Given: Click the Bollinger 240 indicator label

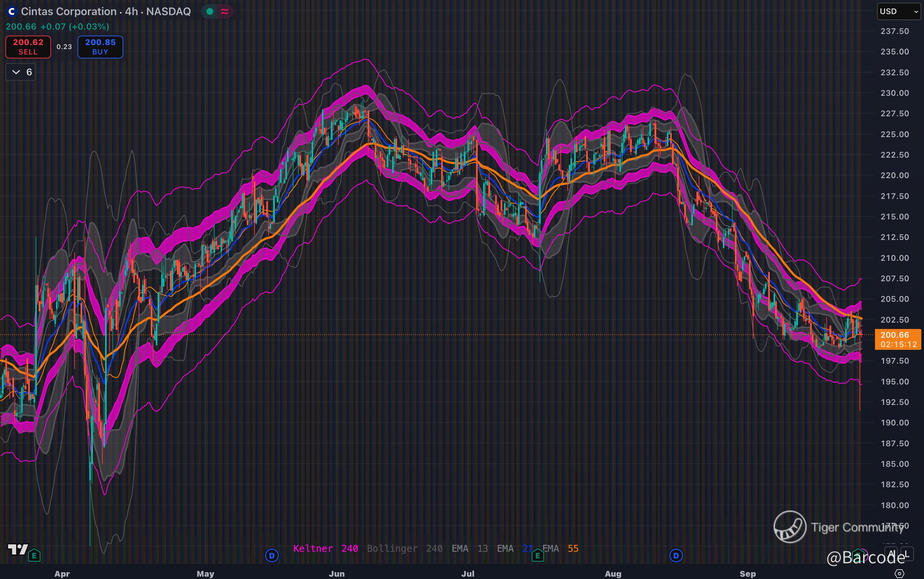Looking at the screenshot, I should (x=404, y=548).
